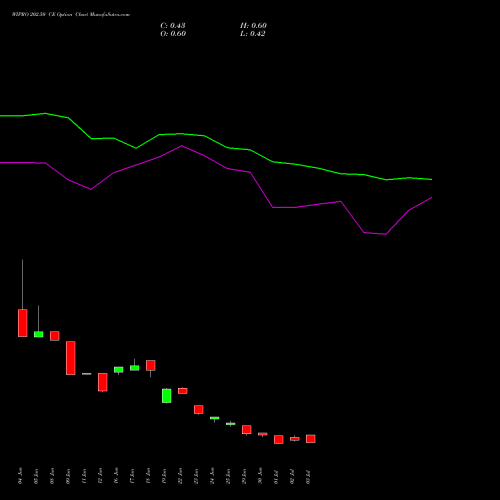The height and width of the screenshot is (500, 500).
Task: Click the 23 Jun red candlestick
Action: coord(199,409)
